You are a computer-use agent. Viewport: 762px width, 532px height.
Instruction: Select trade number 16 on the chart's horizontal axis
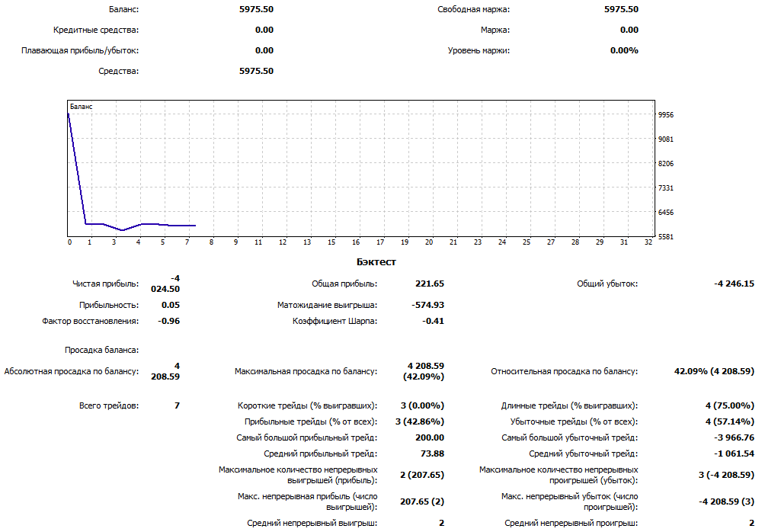coord(355,242)
